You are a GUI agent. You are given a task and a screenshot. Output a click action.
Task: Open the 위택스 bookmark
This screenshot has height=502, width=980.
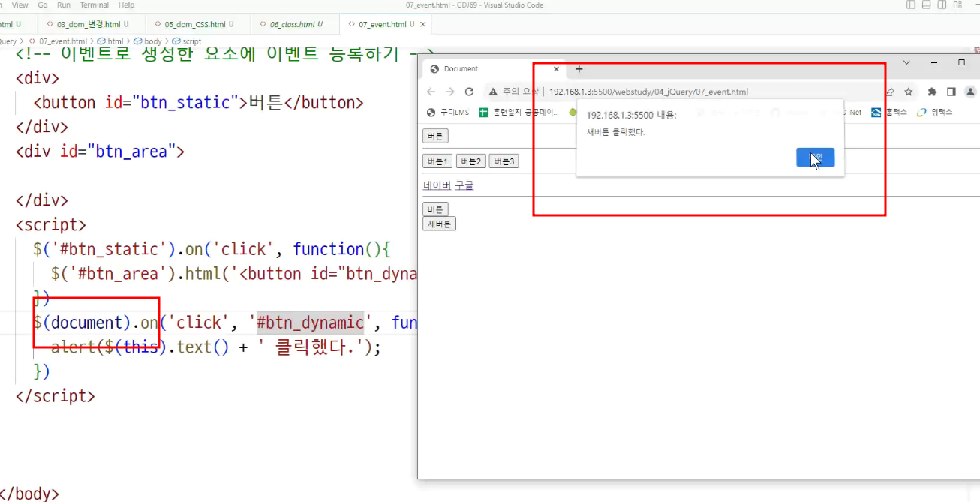tap(935, 113)
